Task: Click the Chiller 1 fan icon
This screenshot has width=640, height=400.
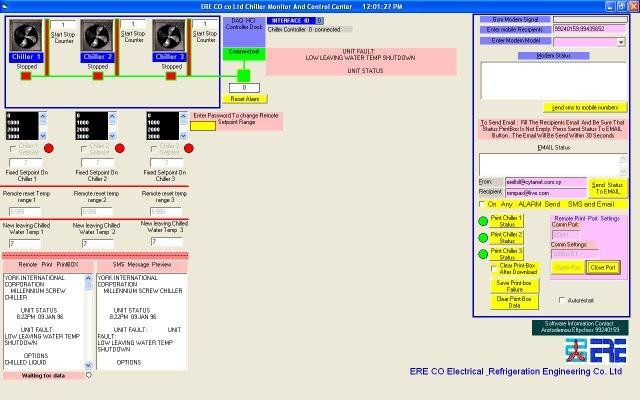Action: tap(25, 36)
